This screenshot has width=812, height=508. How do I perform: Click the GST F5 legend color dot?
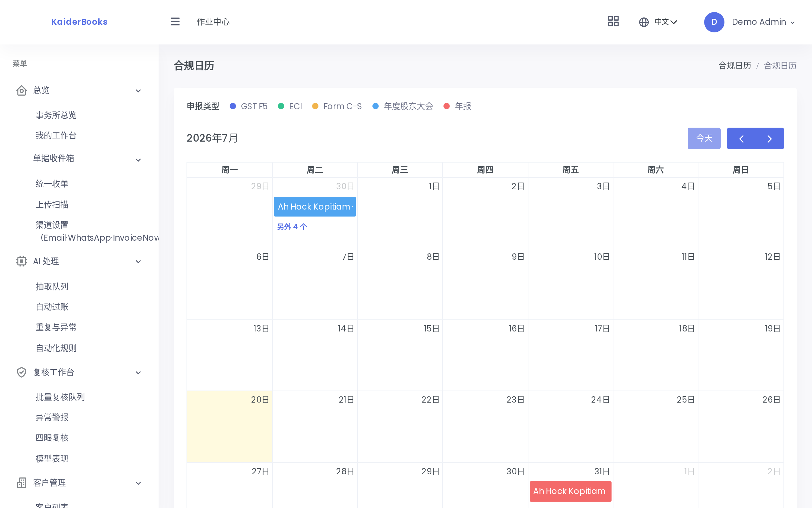point(232,106)
